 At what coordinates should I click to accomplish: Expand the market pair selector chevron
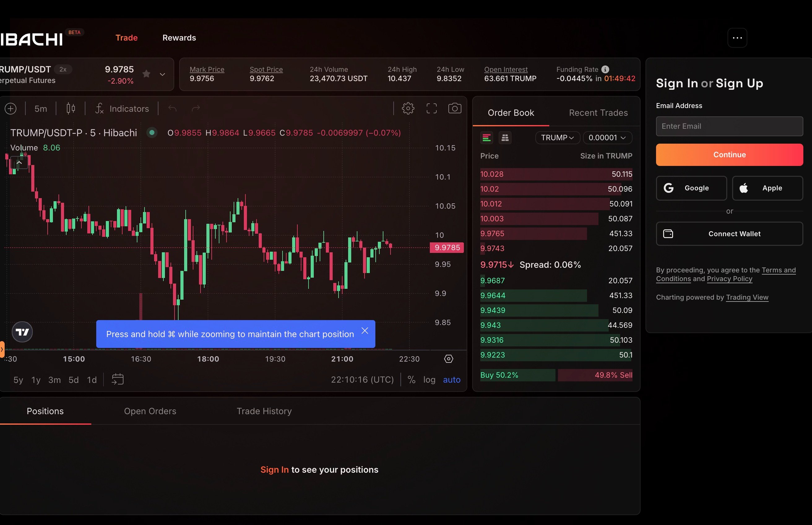click(x=162, y=74)
